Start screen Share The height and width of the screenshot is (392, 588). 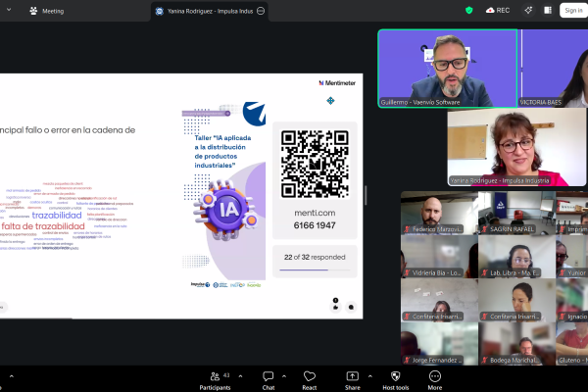pyautogui.click(x=352, y=377)
